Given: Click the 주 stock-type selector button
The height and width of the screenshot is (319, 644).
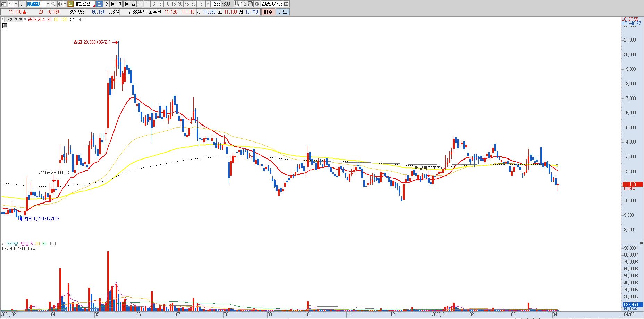Looking at the screenshot, I should point(11,4).
